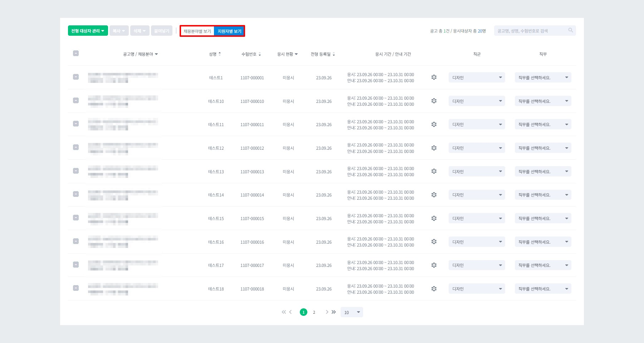Viewport: 644px width, 343px height.
Task: Click 미응시 status in 테스트13 row
Action: click(x=288, y=172)
